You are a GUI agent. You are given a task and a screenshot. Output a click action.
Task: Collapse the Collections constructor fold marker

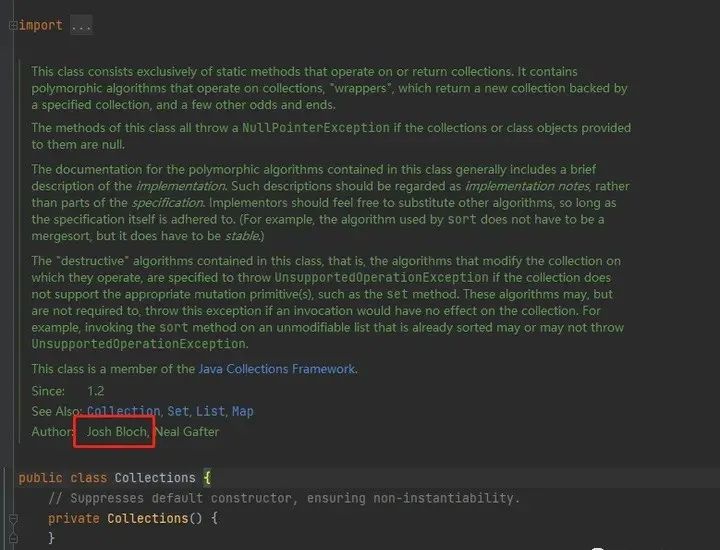[x=13, y=519]
